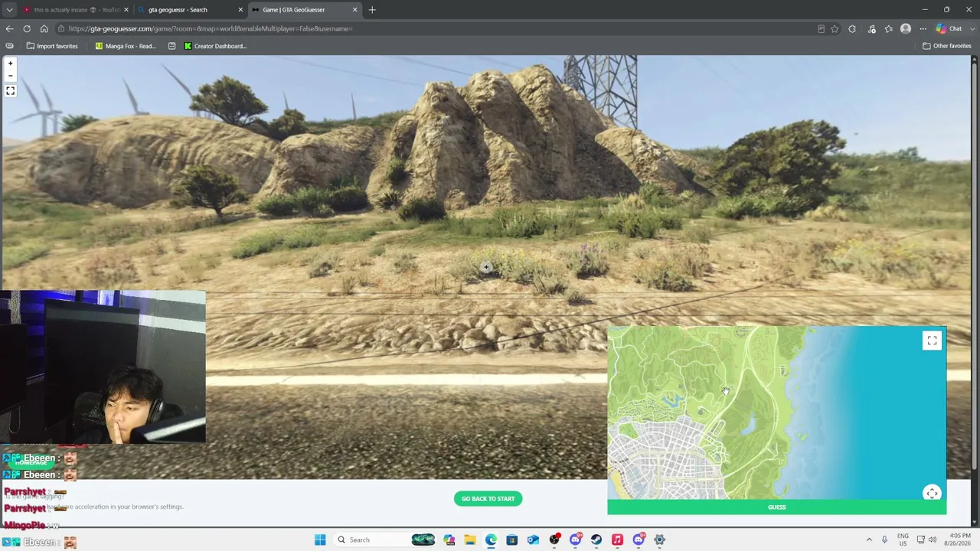Toggle fullscreen on the panorama view
This screenshot has width=980, height=551.
point(10,91)
